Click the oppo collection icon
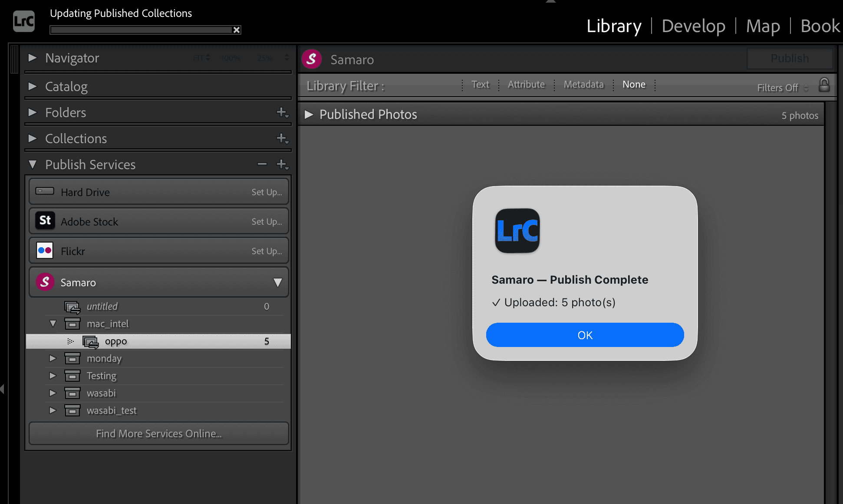This screenshot has width=843, height=504. pos(91,342)
